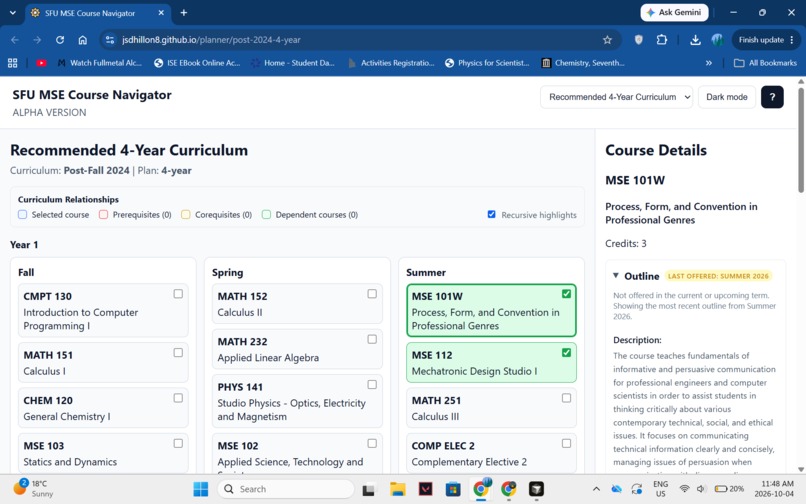Open the volume speaker tray icon
806x504 pixels.
coord(700,489)
